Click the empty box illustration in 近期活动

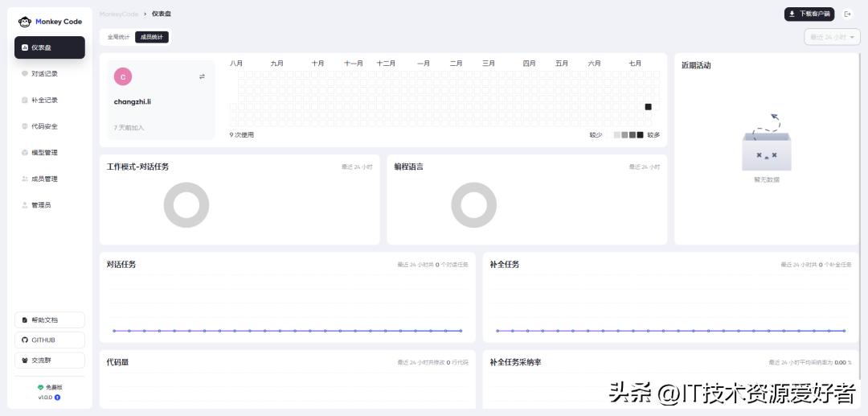click(x=767, y=143)
